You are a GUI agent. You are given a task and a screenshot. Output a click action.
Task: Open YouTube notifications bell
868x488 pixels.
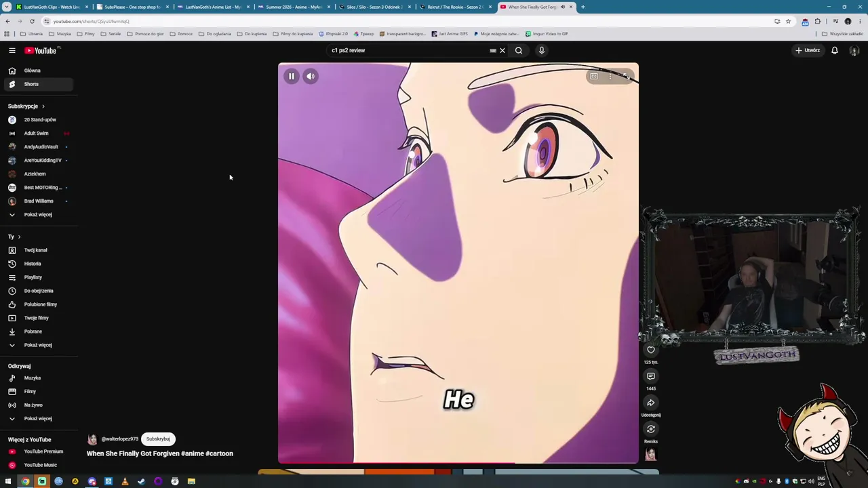835,50
